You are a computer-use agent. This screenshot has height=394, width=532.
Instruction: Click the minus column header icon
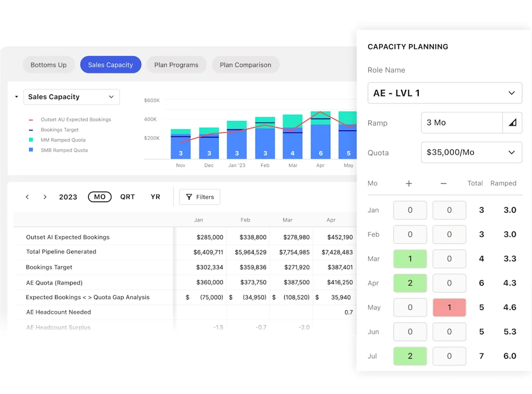(443, 183)
